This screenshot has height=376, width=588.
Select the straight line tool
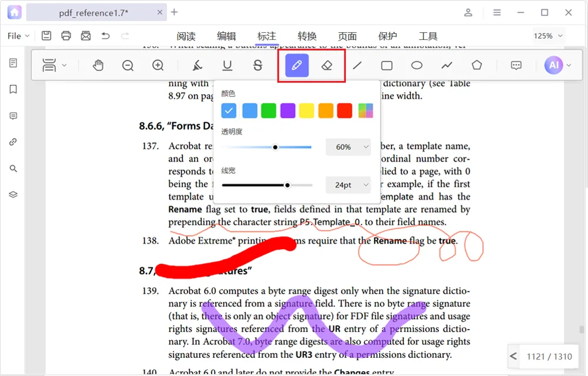[x=357, y=66]
